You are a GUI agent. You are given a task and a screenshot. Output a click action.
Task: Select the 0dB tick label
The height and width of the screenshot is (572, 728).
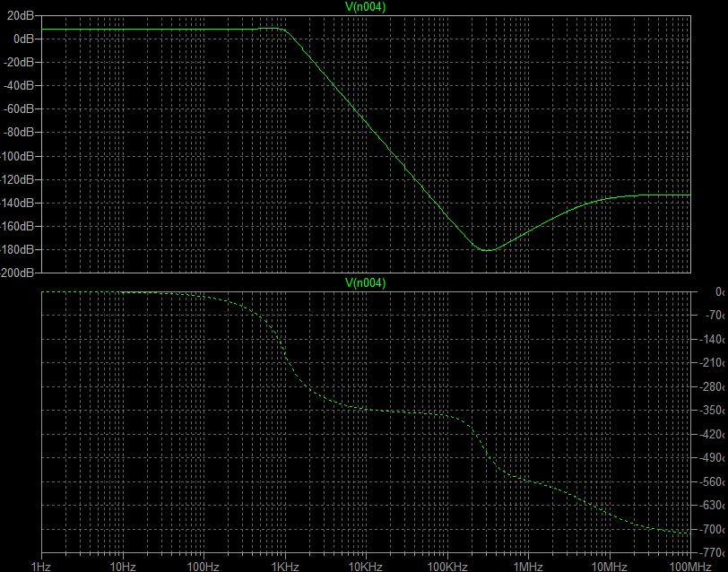coord(22,39)
